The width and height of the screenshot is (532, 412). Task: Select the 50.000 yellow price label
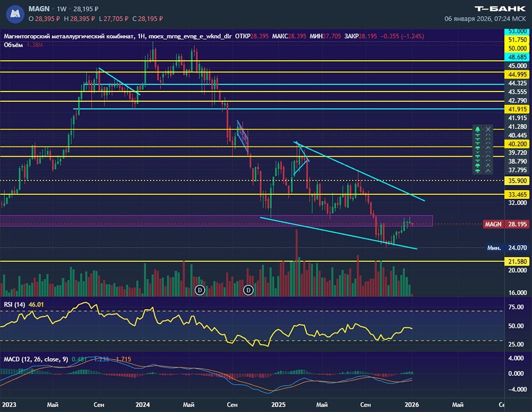[518, 48]
